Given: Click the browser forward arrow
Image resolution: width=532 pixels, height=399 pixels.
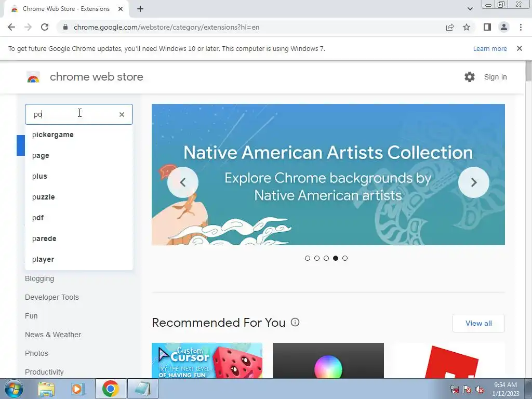Looking at the screenshot, I should pos(28,27).
